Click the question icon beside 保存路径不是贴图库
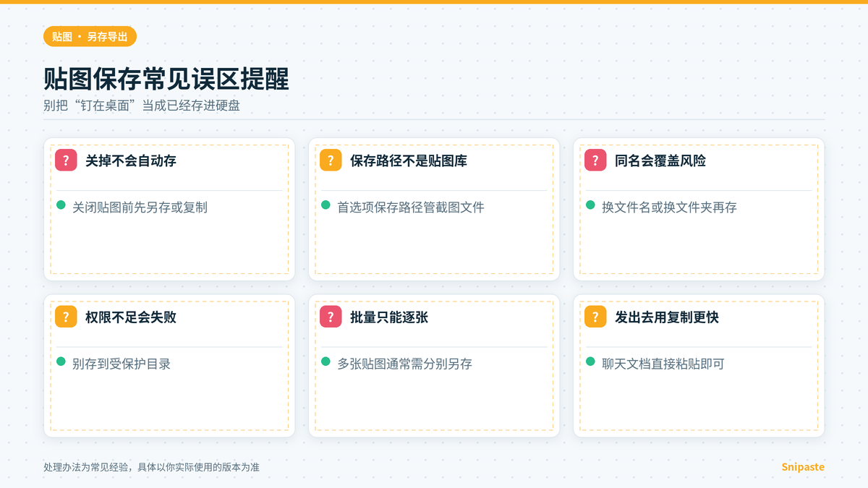Viewport: 868px width, 488px height. (331, 160)
